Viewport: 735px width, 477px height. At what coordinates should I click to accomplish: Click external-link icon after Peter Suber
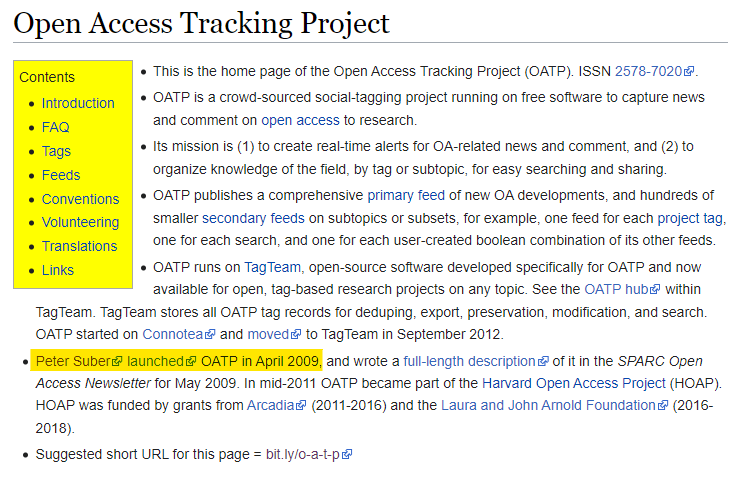117,362
